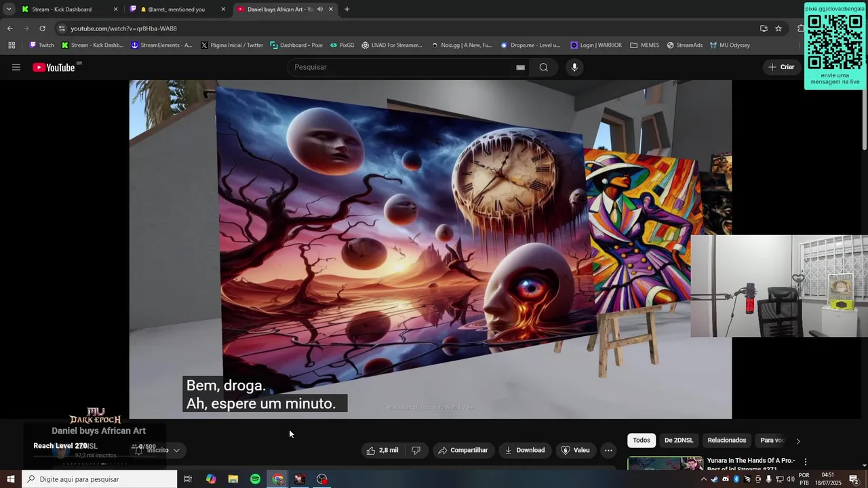Viewport: 868px width, 488px height.
Task: Open Copilot from the taskbar
Action: [211, 479]
